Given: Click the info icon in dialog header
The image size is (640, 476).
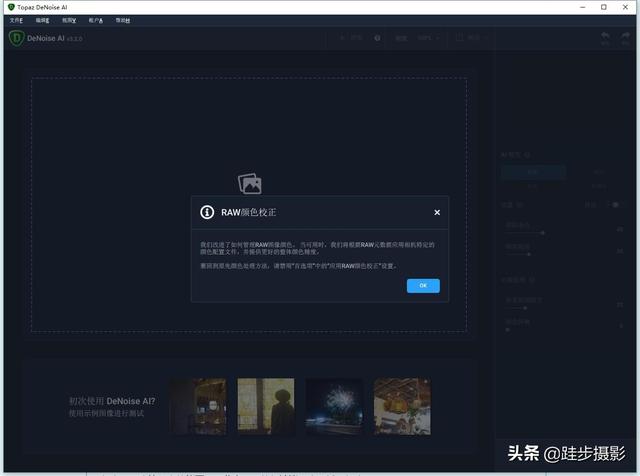Looking at the screenshot, I should pyautogui.click(x=207, y=212).
